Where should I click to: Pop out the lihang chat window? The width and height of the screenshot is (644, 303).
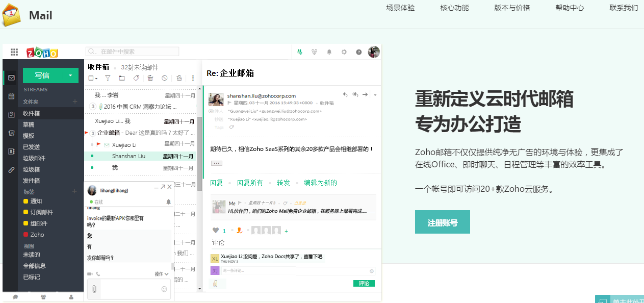click(163, 187)
